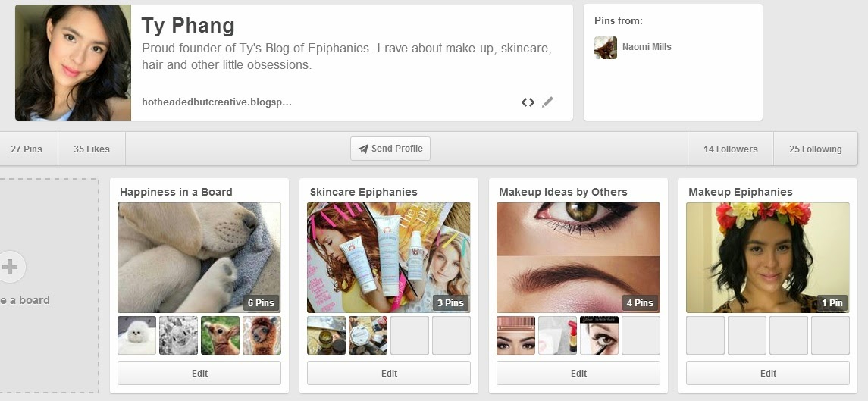The width and height of the screenshot is (868, 401).
Task: Open the Naomi Mills profile link
Action: pos(647,47)
